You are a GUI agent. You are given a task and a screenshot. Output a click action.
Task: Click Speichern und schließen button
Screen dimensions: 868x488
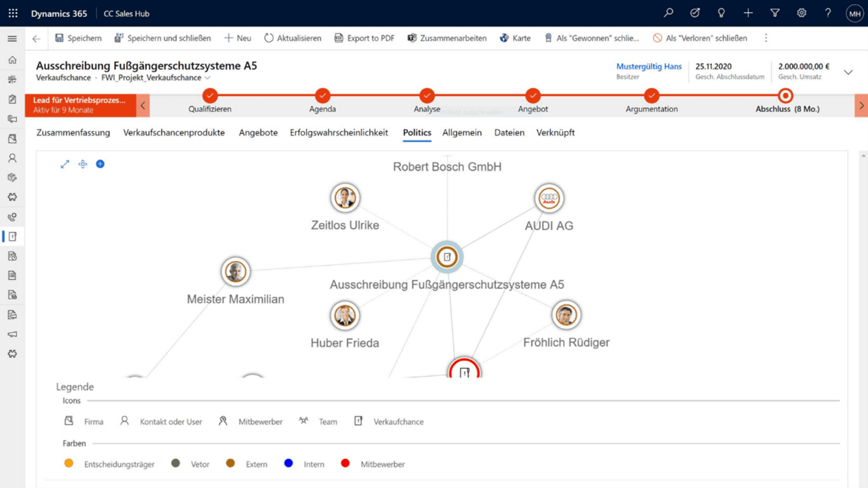pyautogui.click(x=162, y=38)
